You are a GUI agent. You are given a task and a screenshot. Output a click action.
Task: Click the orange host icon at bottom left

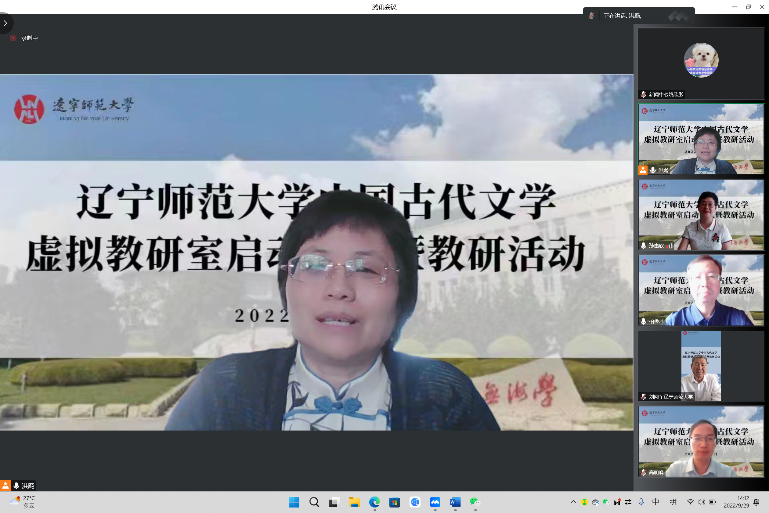[x=6, y=485]
